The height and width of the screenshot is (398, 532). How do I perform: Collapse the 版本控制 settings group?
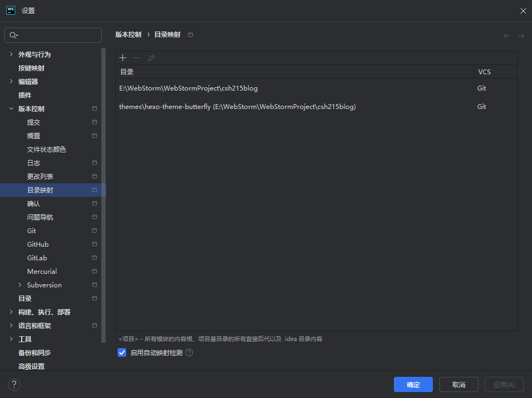coord(11,108)
